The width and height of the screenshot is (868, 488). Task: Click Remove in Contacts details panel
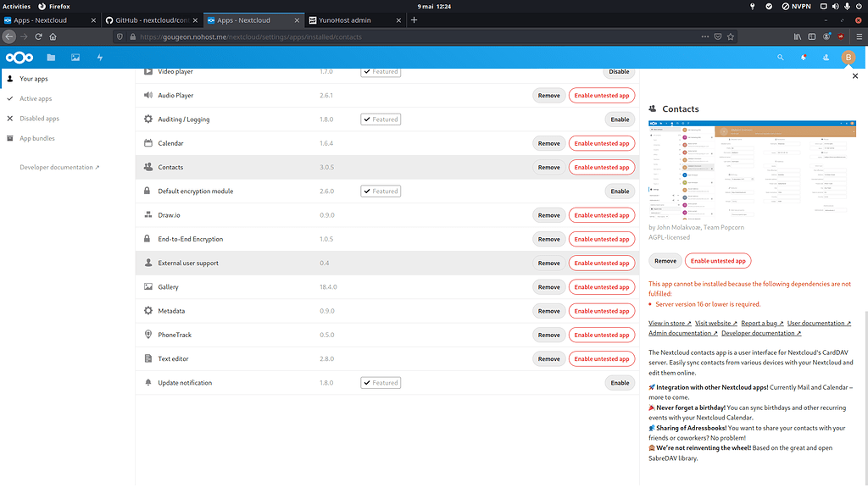tap(665, 261)
